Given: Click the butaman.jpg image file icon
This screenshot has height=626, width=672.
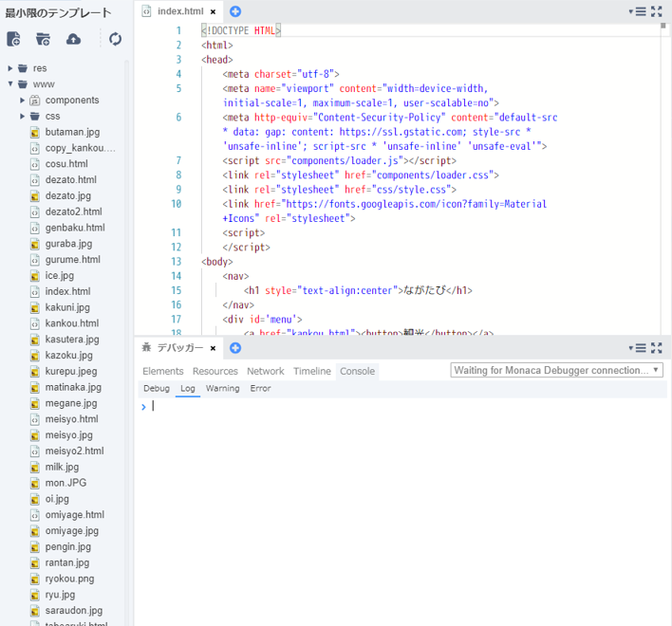Looking at the screenshot, I should tap(35, 132).
